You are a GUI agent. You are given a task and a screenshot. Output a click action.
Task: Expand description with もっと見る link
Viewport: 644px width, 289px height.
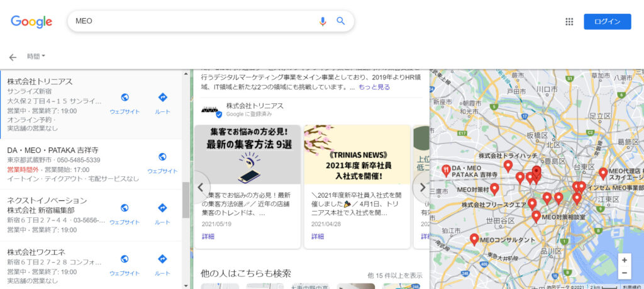(x=374, y=87)
